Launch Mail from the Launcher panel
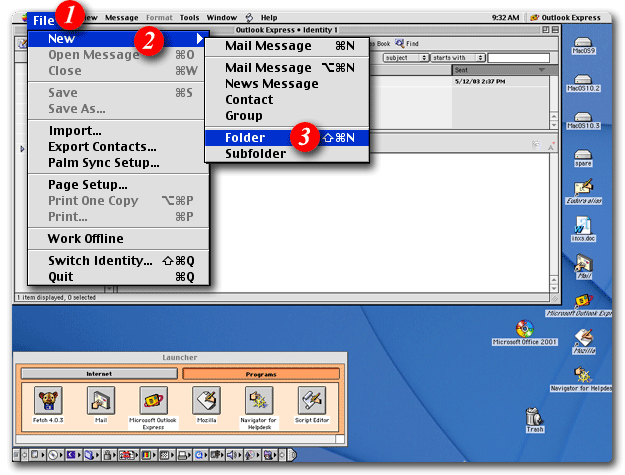Viewport: 625px width, 475px height. (99, 402)
